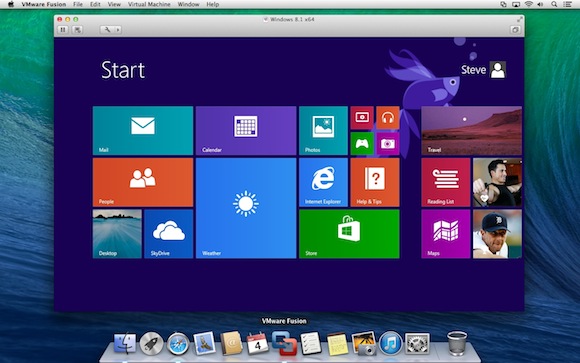This screenshot has width=580, height=363.
Task: Open the Health live tile with man stretching
Action: click(497, 182)
